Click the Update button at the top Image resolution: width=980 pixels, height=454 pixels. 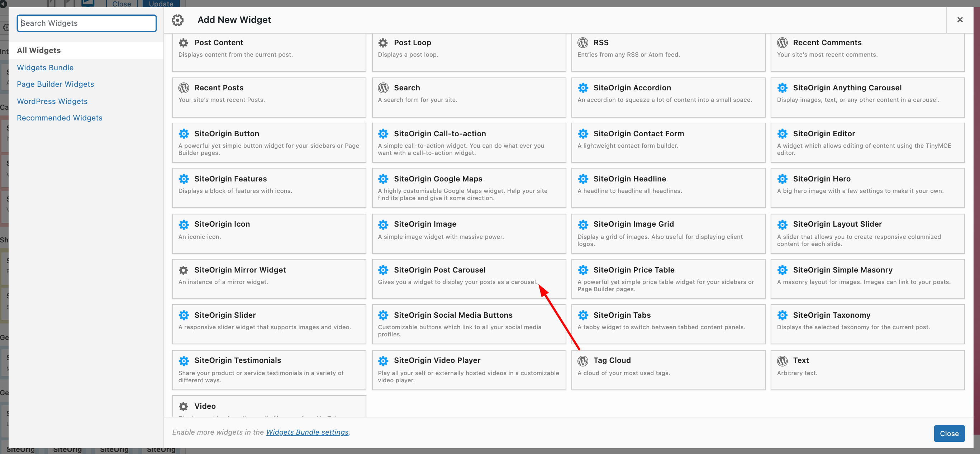(161, 4)
